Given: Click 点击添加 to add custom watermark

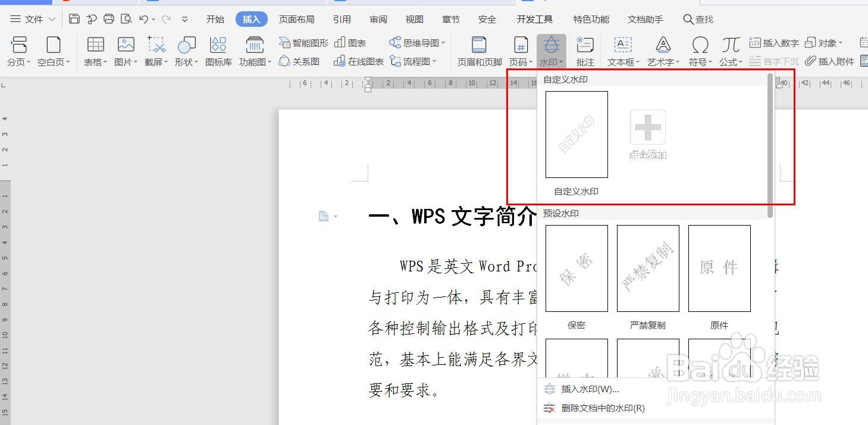Looking at the screenshot, I should click(648, 135).
